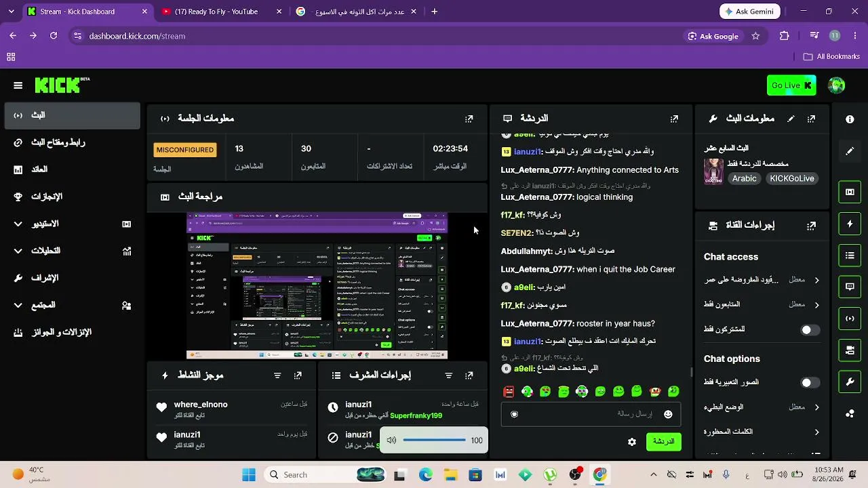Toggle stream preview widget in right sidebar
The width and height of the screenshot is (868, 488).
(x=850, y=192)
